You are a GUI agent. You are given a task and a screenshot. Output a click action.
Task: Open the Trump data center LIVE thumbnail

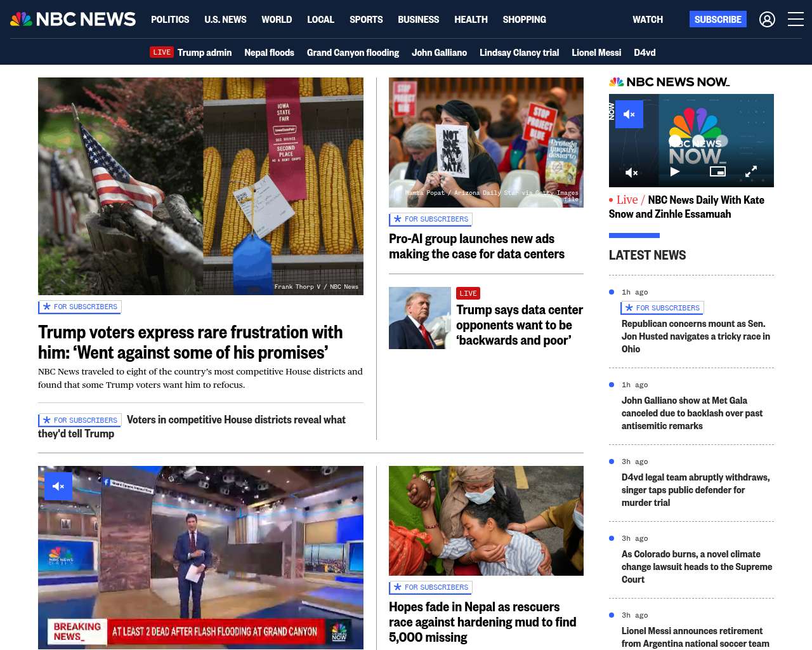[420, 318]
